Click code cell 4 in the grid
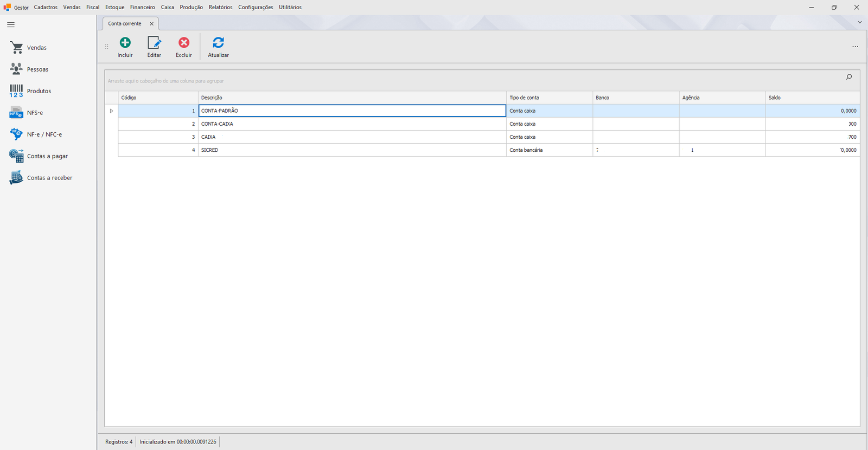 158,150
